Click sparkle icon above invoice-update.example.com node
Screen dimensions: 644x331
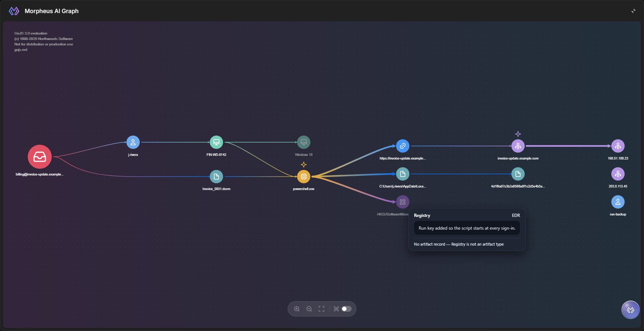coord(518,134)
